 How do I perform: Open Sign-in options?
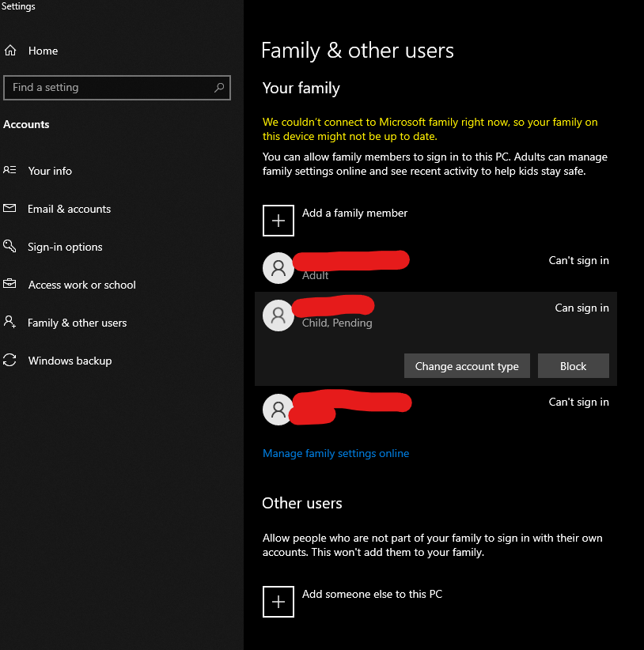point(65,247)
